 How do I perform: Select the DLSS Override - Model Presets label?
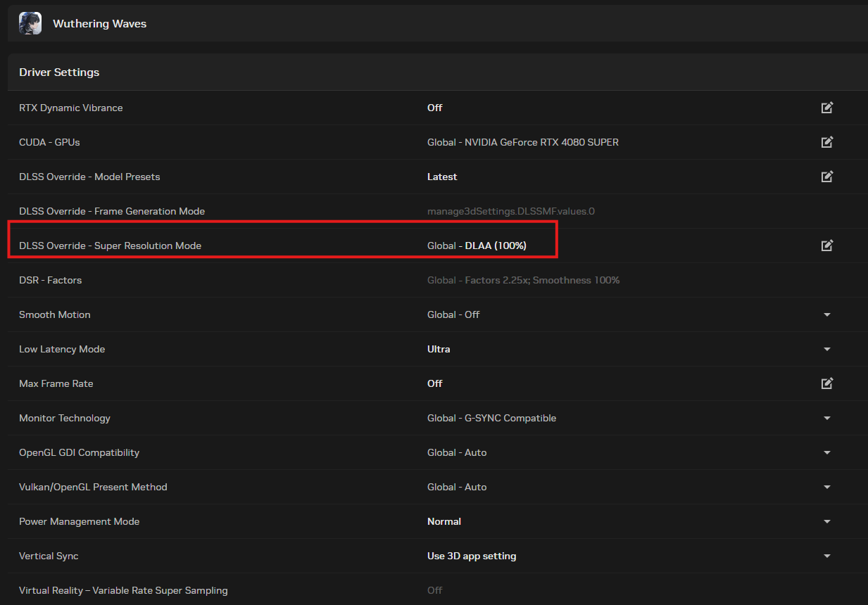[x=89, y=177]
